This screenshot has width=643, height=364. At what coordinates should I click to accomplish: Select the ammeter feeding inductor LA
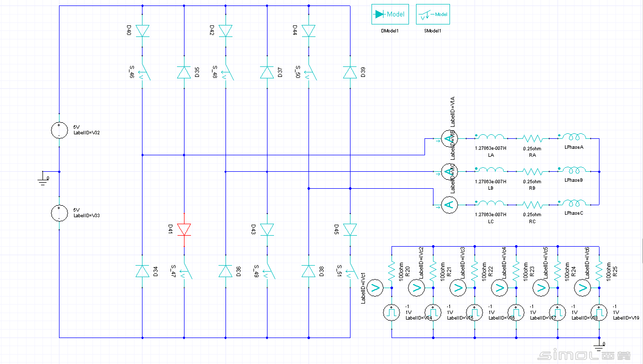449,138
